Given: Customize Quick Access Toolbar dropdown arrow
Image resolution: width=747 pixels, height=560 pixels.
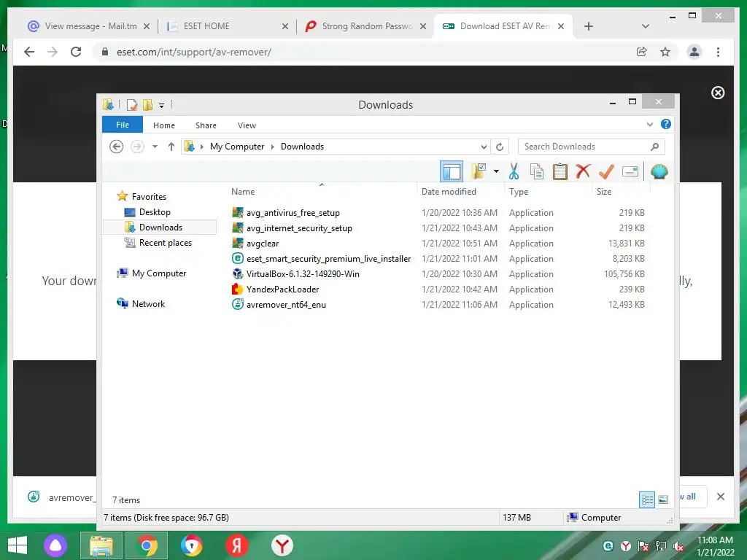Looking at the screenshot, I should [162, 105].
